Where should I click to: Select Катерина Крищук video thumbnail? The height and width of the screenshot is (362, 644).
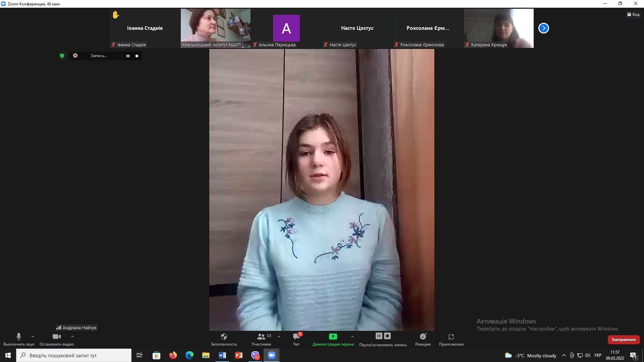498,28
